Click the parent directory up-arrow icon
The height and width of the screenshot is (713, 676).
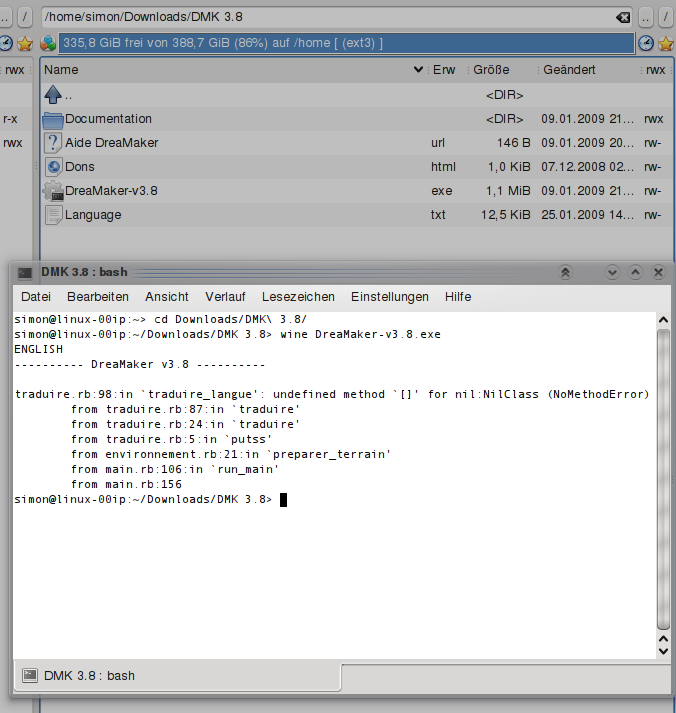[x=54, y=95]
